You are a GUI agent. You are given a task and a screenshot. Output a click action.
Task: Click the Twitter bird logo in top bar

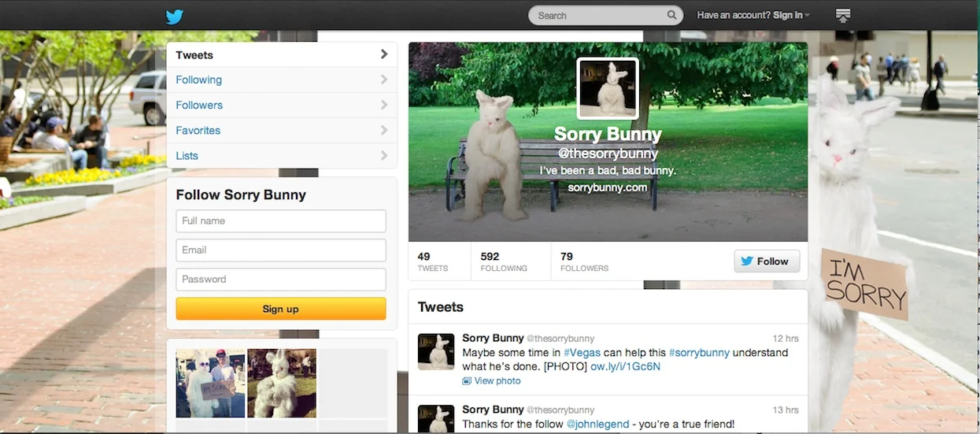pyautogui.click(x=174, y=16)
